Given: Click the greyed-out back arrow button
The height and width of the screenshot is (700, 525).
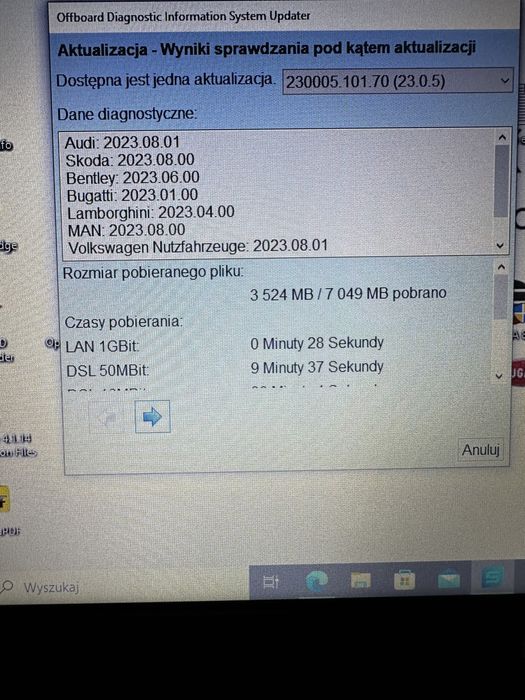Looking at the screenshot, I should (108, 417).
